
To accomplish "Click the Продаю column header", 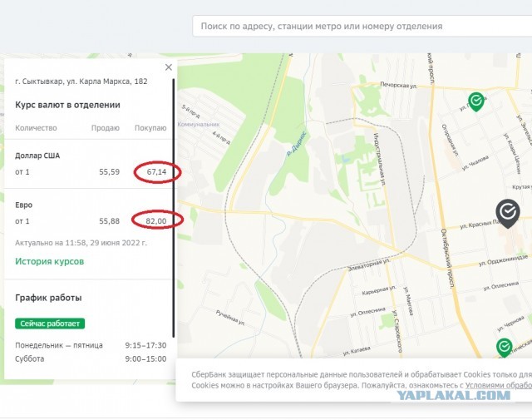I will 106,128.
